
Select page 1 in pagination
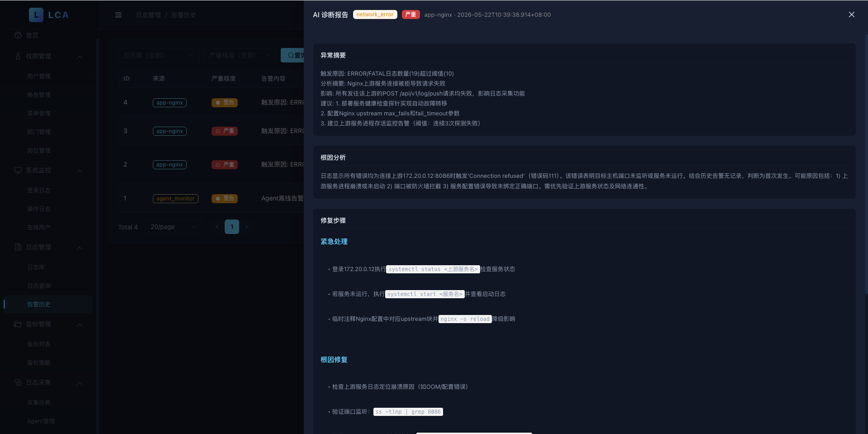[x=232, y=227]
